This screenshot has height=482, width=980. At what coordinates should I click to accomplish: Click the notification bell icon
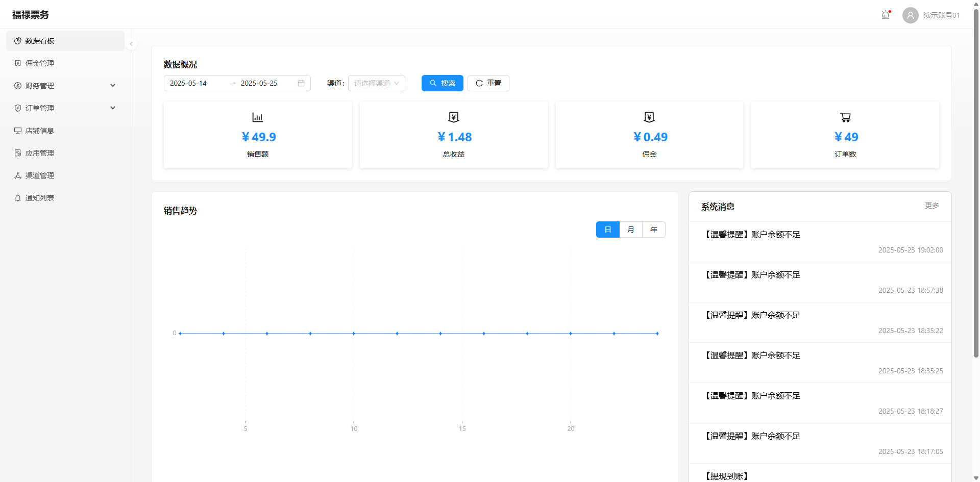point(886,15)
